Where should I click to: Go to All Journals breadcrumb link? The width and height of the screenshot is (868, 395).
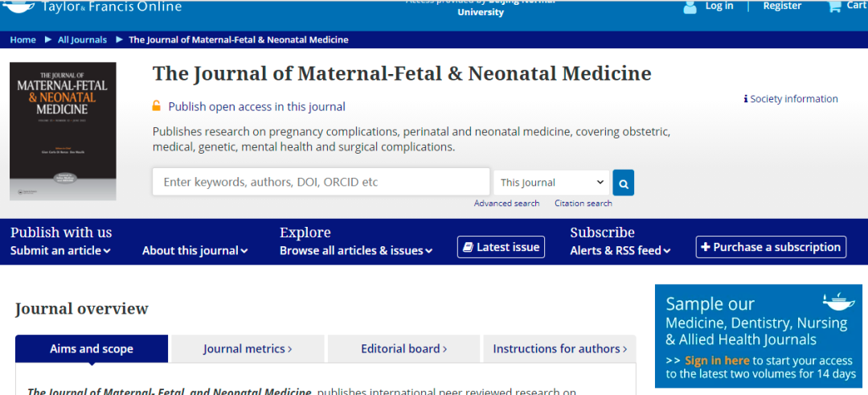(x=82, y=39)
